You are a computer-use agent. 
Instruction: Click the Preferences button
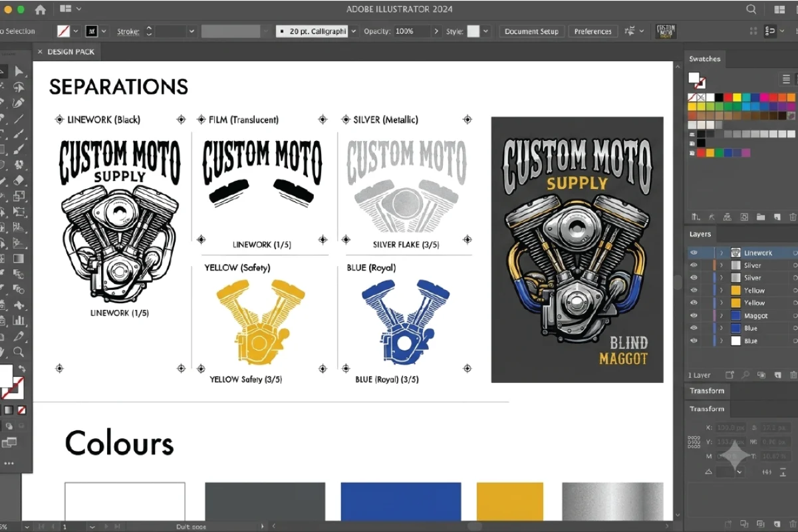[593, 31]
